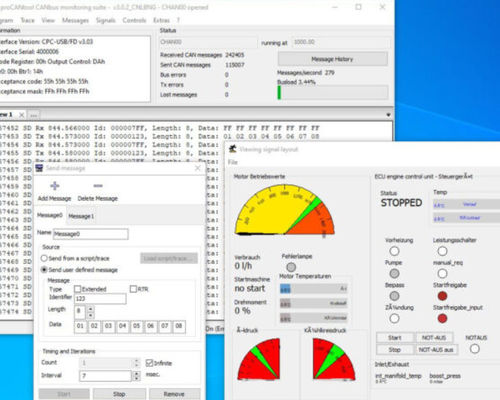Click the red Startfreigabe indicator lamp

pos(442,296)
